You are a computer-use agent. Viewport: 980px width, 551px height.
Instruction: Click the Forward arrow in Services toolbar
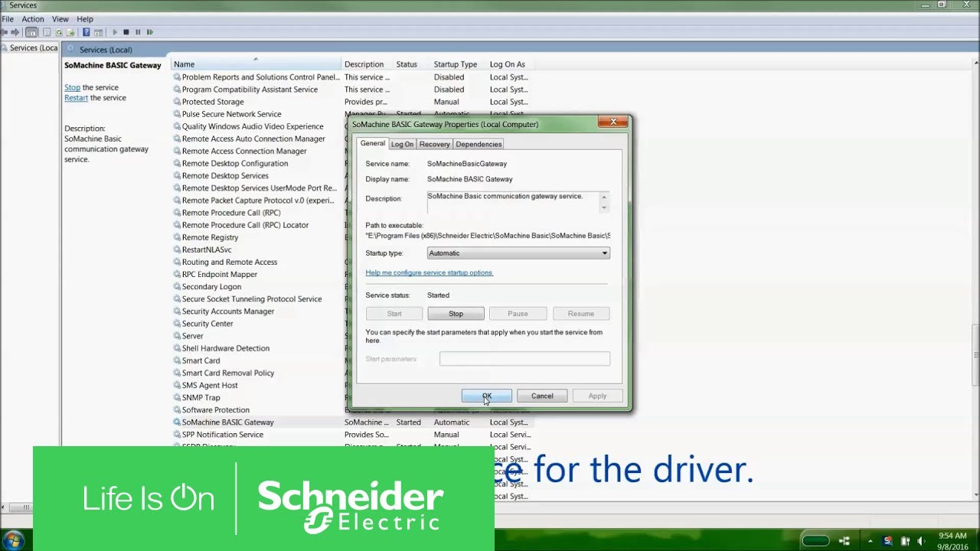[15, 32]
